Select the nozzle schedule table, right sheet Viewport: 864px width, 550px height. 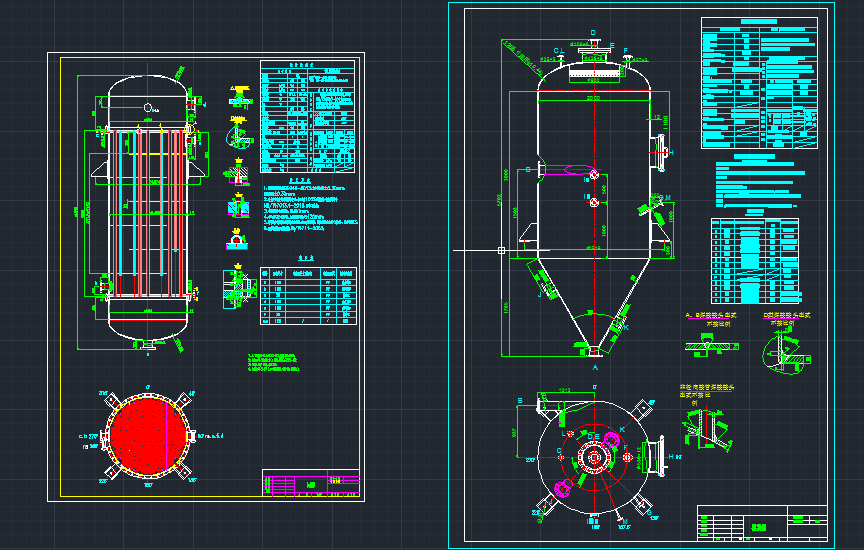755,261
